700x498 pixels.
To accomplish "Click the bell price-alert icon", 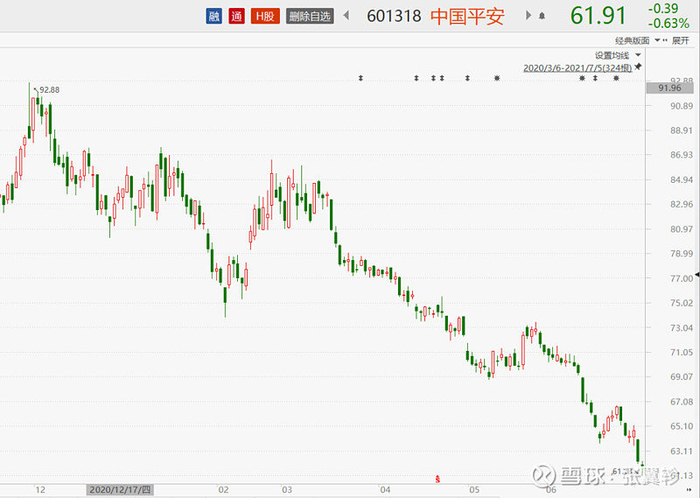I will 542,16.
